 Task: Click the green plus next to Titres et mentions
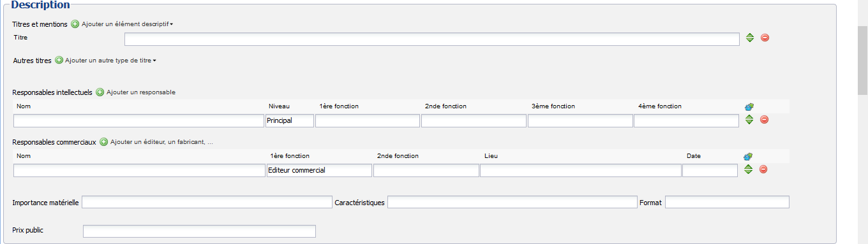(75, 24)
